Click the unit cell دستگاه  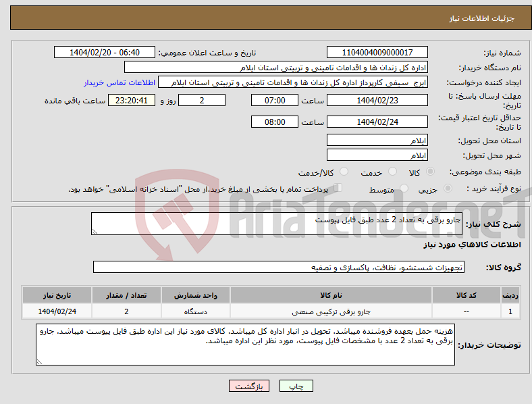pos(196,311)
